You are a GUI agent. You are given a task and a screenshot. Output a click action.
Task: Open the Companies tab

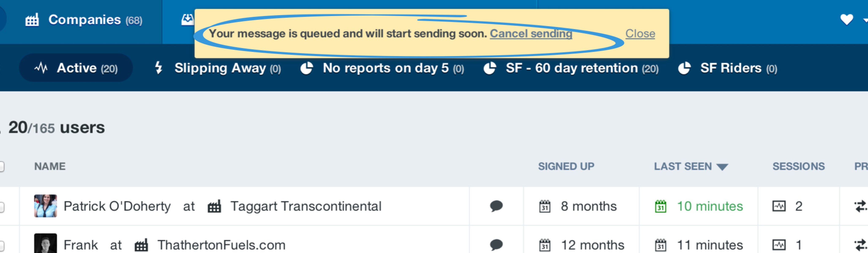click(x=83, y=20)
